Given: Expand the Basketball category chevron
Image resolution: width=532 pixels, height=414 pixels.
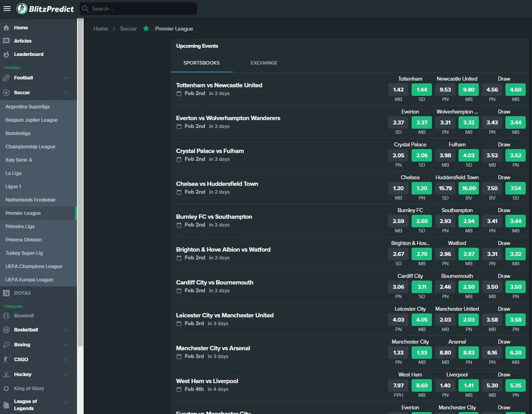Looking at the screenshot, I should (x=66, y=330).
